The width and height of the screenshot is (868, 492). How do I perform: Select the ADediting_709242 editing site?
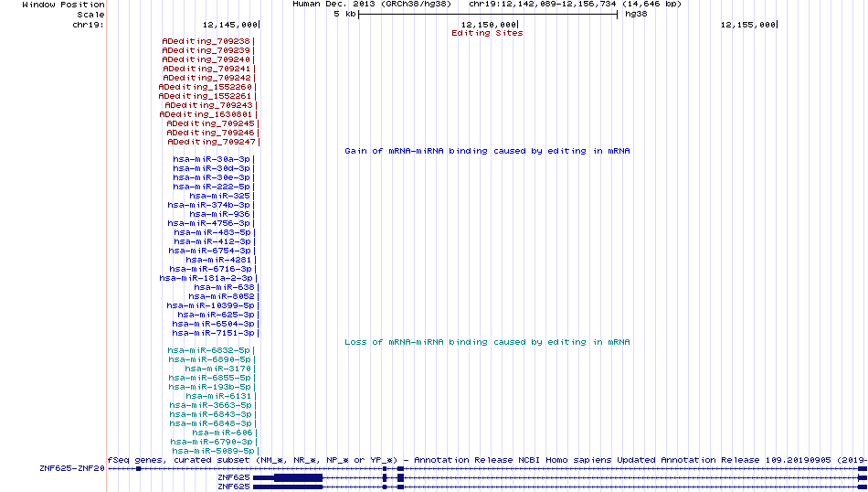[206, 78]
